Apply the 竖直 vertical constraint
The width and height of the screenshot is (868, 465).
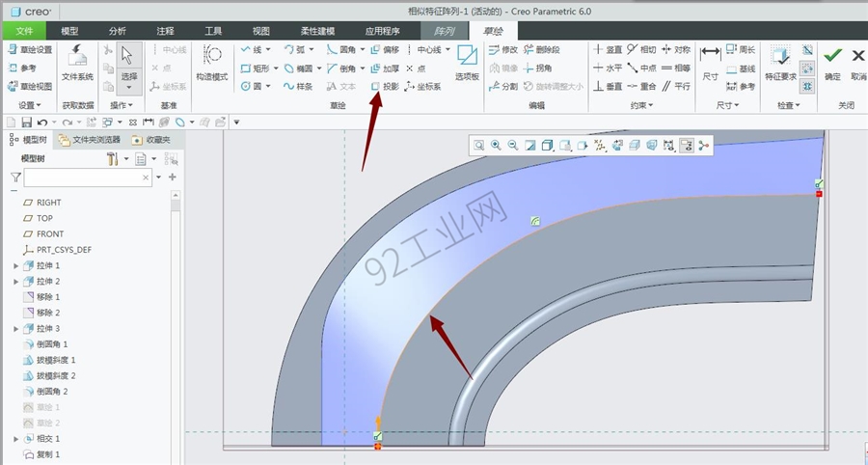coord(608,50)
